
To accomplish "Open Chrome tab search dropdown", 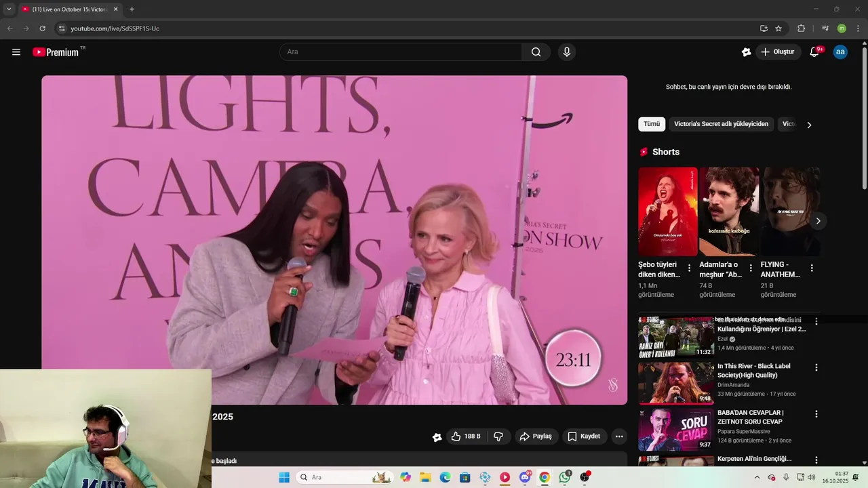I will [x=9, y=9].
